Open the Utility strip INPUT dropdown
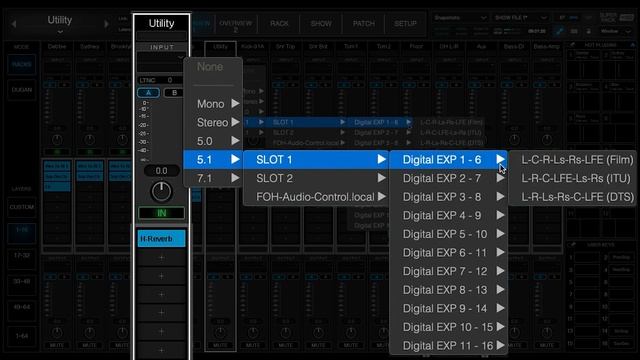Viewport: 640px width, 360px height. (x=161, y=58)
